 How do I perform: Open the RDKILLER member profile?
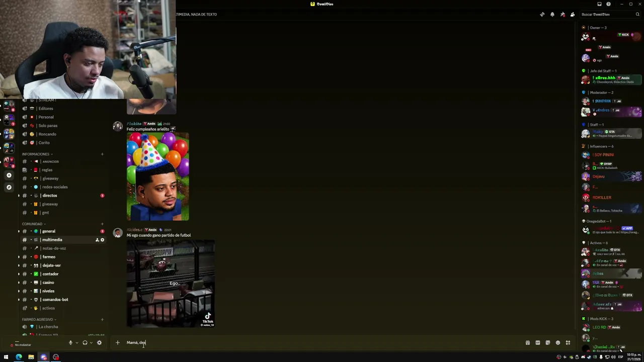click(x=611, y=198)
